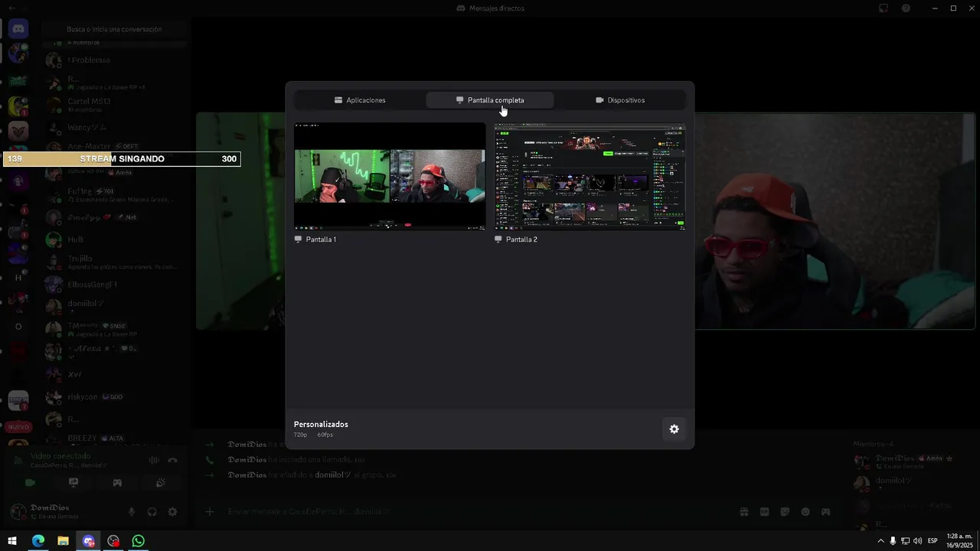Launch Microsoft Edge from taskbar

[38, 541]
